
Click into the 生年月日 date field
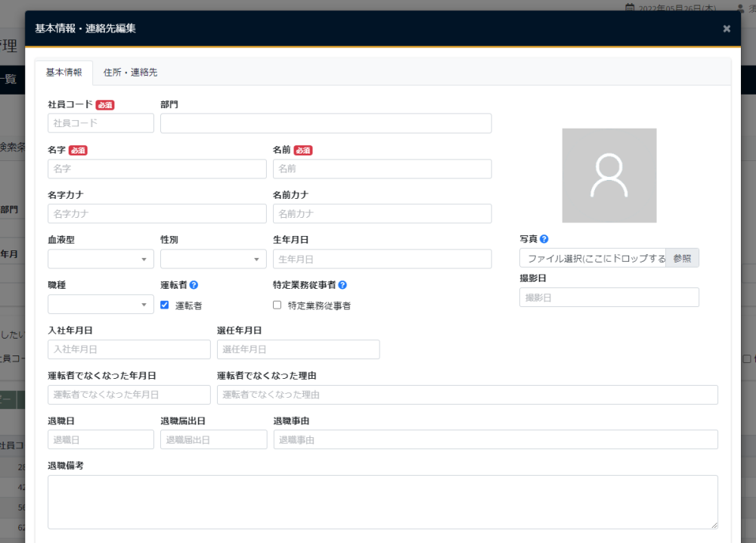382,259
